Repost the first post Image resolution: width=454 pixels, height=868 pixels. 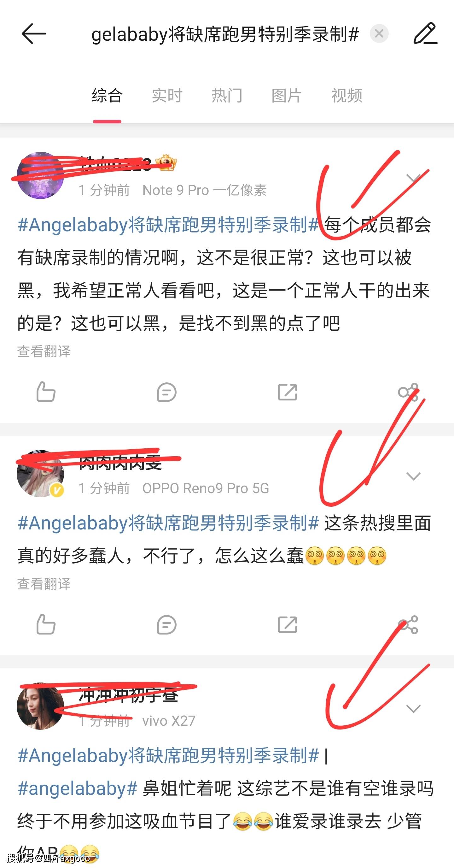[288, 392]
